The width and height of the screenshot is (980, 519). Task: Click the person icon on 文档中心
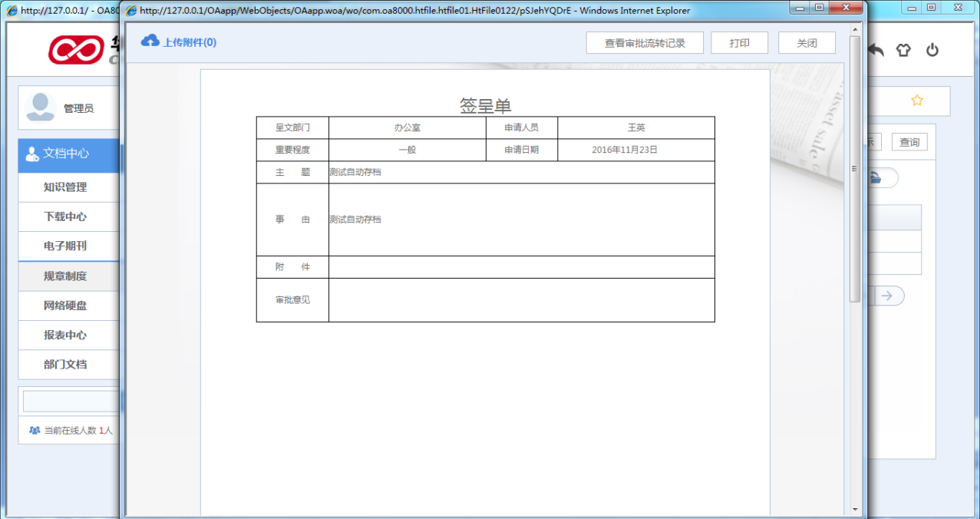[32, 154]
